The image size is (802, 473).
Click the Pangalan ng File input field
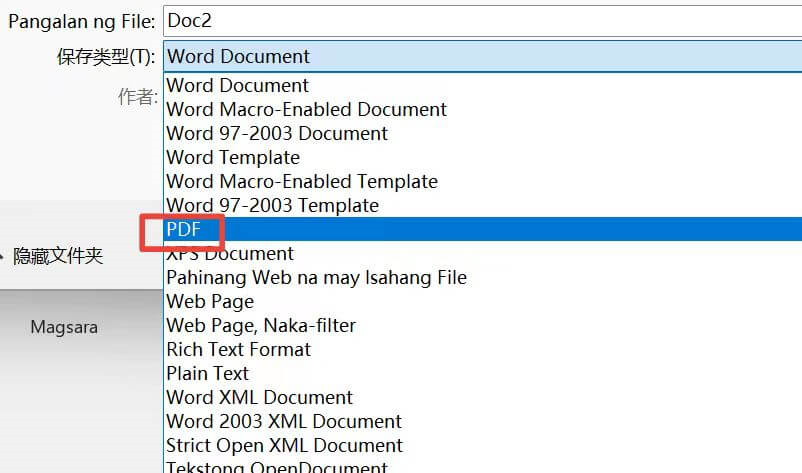482,21
